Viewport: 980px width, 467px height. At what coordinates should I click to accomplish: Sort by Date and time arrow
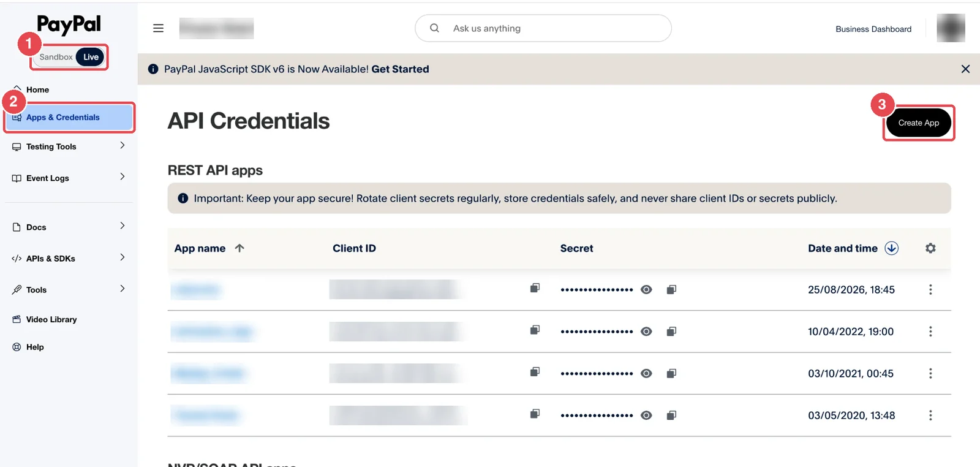892,248
